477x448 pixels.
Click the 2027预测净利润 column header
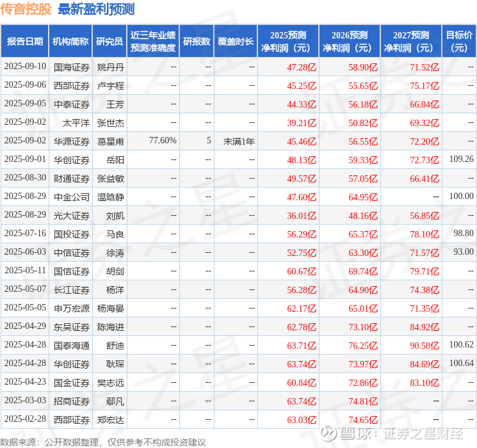[x=411, y=42]
